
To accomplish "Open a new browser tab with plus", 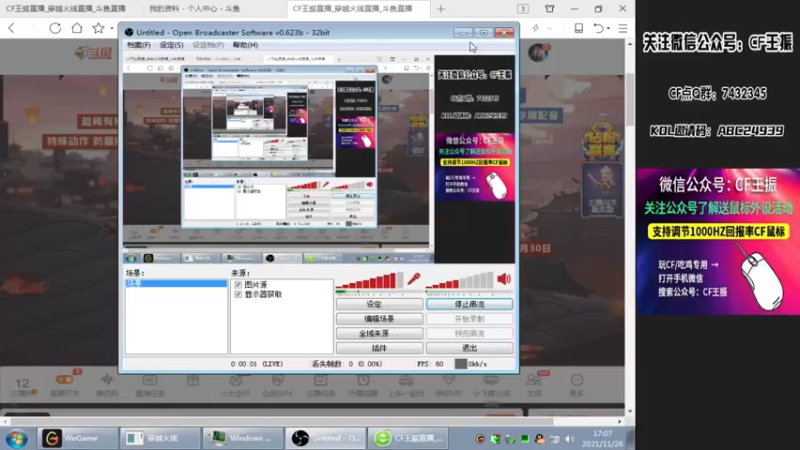I will [441, 9].
